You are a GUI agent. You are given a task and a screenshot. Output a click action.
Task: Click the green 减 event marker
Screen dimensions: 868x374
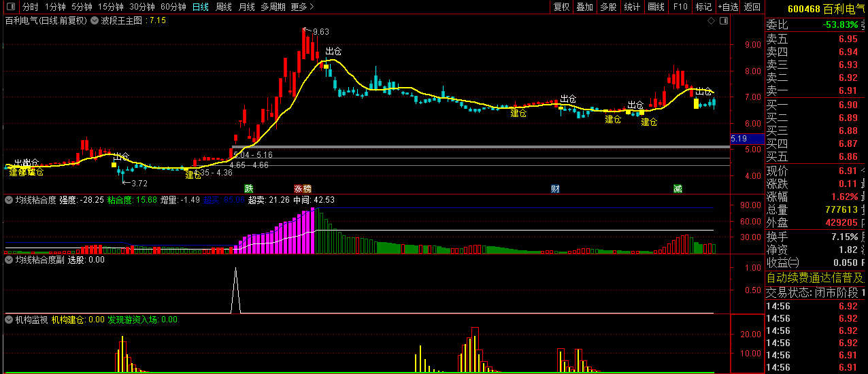678,188
